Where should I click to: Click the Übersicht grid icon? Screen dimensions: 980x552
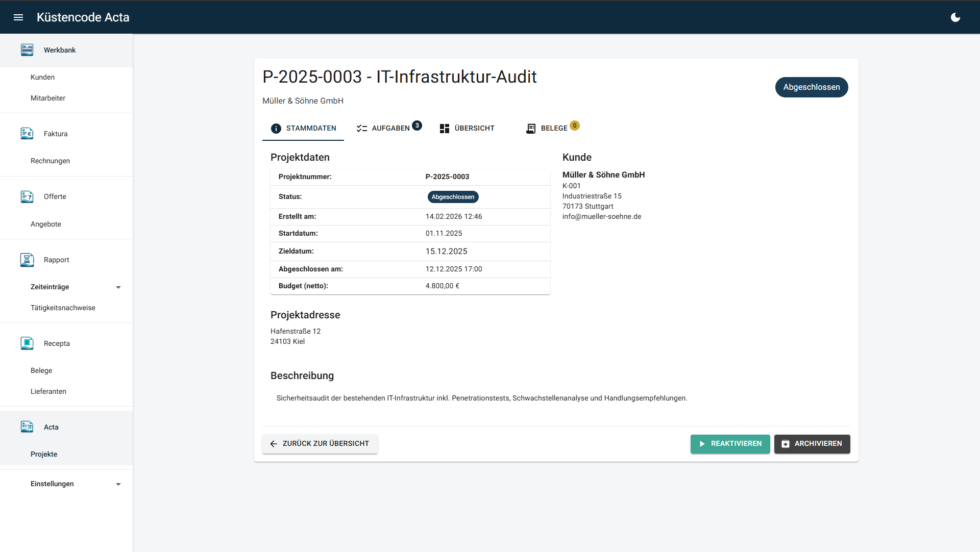pos(444,128)
